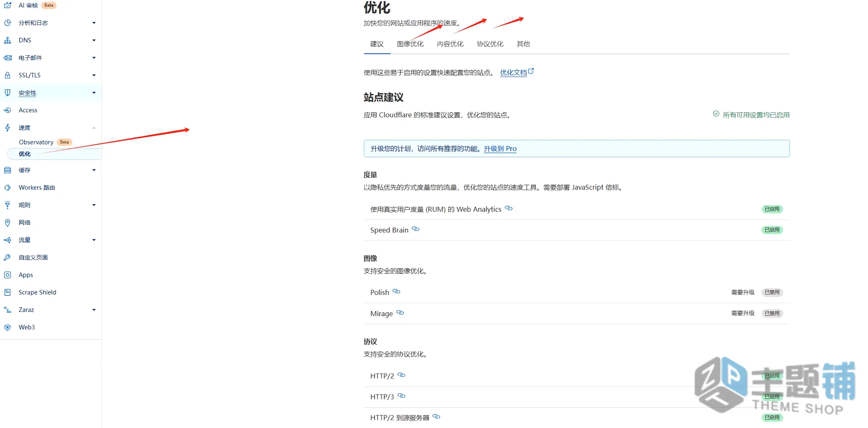
Task: Open the Scrape Shield page
Action: (37, 292)
